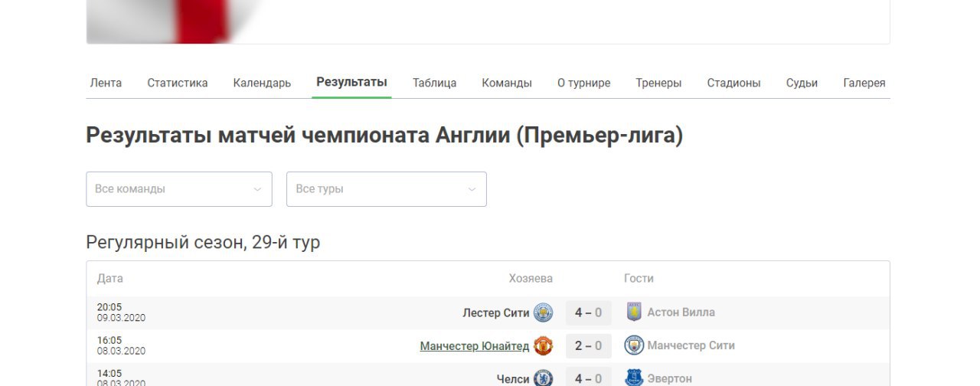
Task: Open the 2–0 Manchester derby score
Action: point(589,346)
